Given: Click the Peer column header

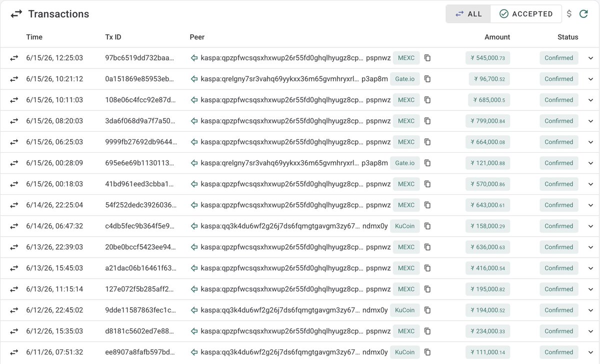Looking at the screenshot, I should [197, 37].
